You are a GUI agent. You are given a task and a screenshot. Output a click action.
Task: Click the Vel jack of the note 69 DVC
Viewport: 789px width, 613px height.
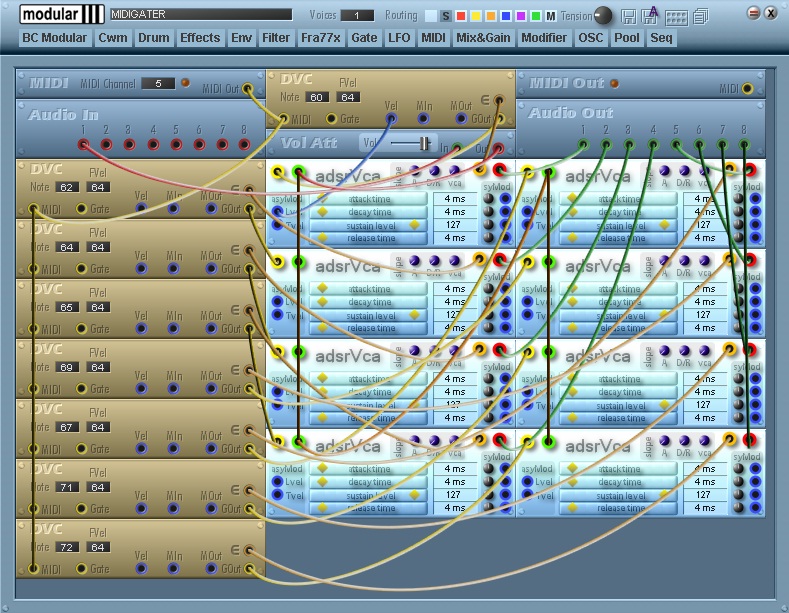click(x=141, y=389)
